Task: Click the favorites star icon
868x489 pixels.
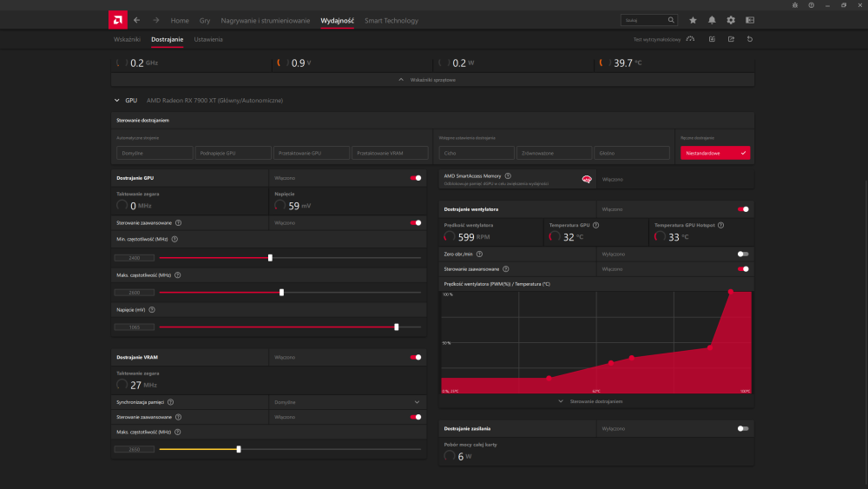Action: 693,20
